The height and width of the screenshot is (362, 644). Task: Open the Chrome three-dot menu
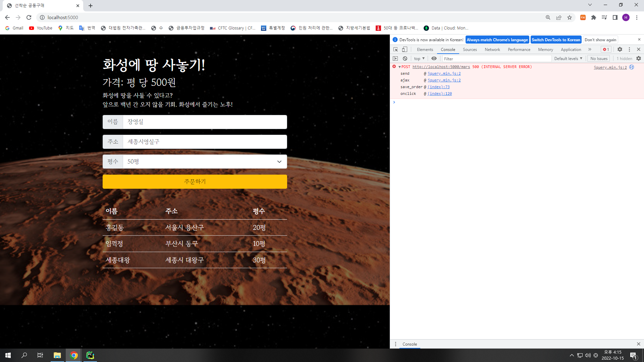tap(637, 17)
